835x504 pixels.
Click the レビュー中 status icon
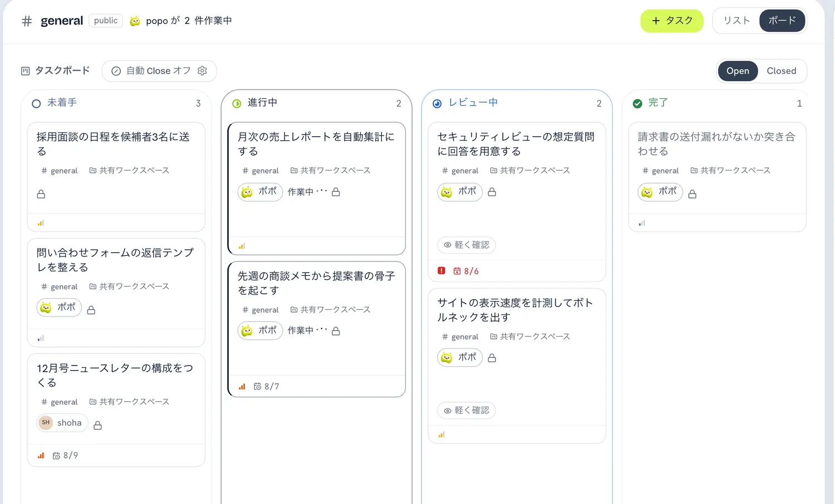point(437,103)
